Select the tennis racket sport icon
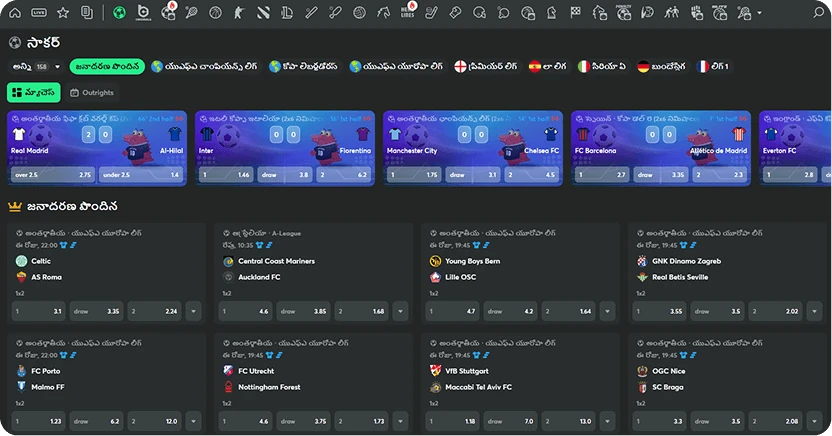Image resolution: width=832 pixels, height=436 pixels. point(191,13)
